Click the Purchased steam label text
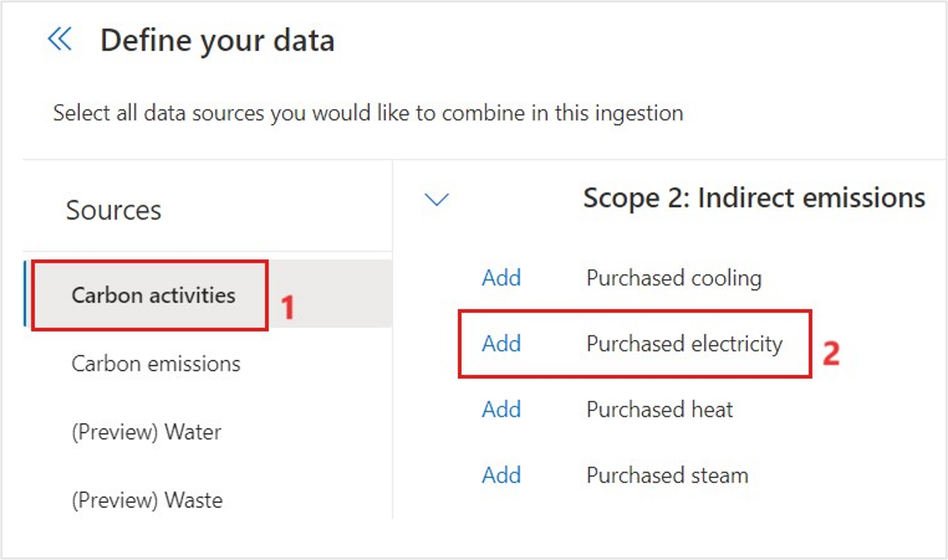 tap(667, 475)
